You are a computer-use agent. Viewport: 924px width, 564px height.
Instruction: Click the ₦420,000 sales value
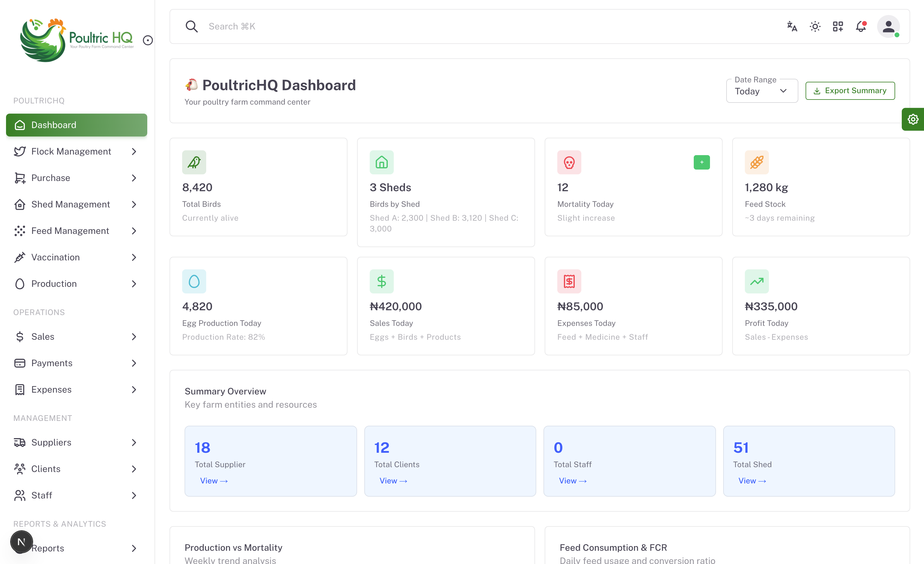[396, 306]
